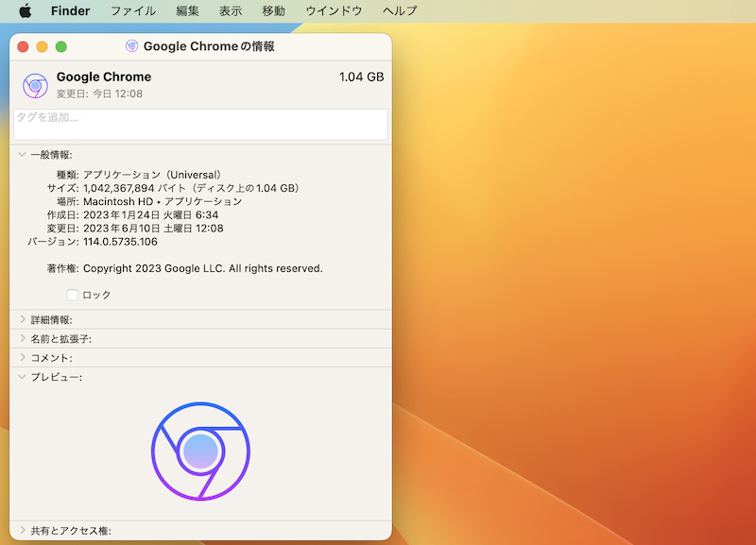Collapse the 一般情報 section

[x=22, y=155]
